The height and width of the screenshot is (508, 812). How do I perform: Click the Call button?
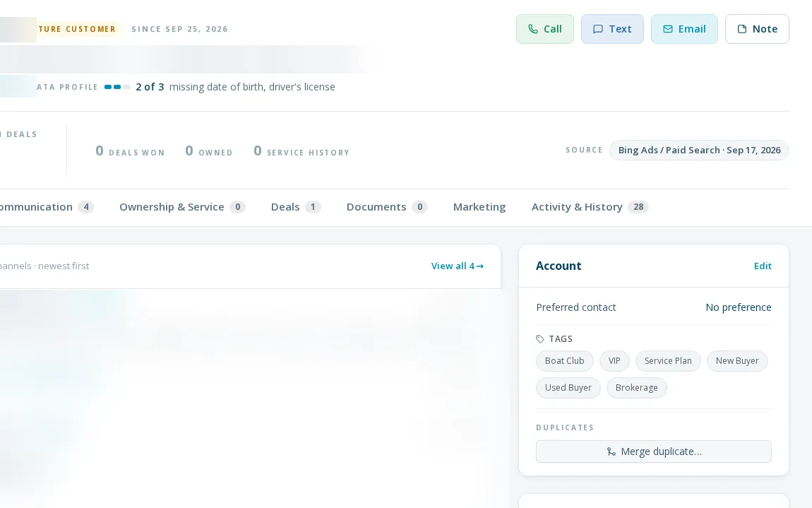point(545,29)
